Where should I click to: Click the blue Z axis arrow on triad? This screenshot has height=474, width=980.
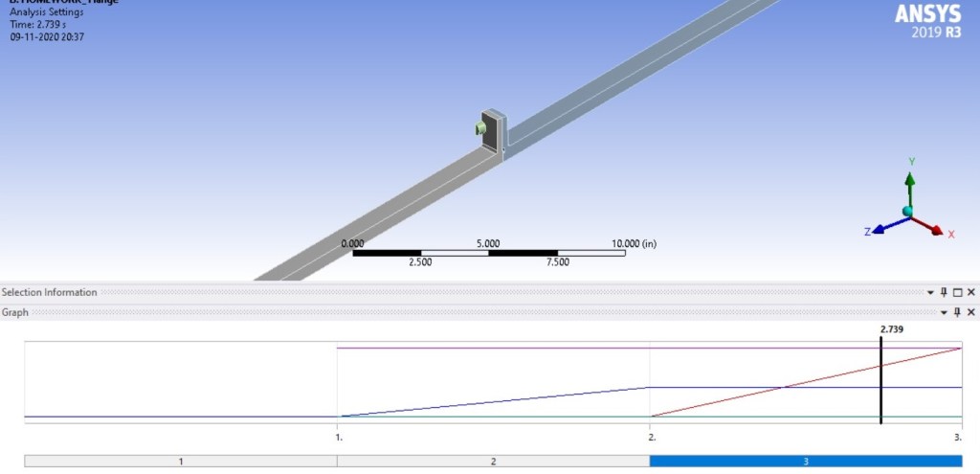pos(881,227)
